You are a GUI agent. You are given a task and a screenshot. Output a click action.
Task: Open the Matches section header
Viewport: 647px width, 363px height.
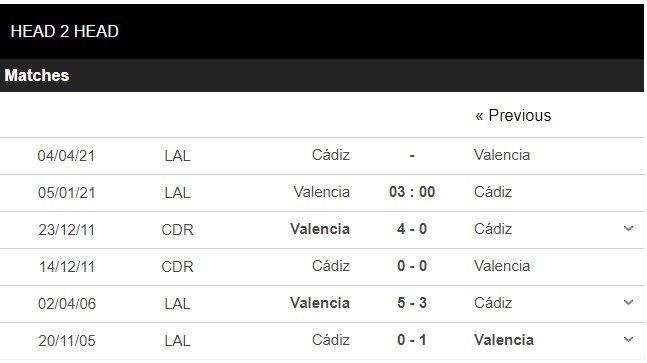tap(322, 75)
